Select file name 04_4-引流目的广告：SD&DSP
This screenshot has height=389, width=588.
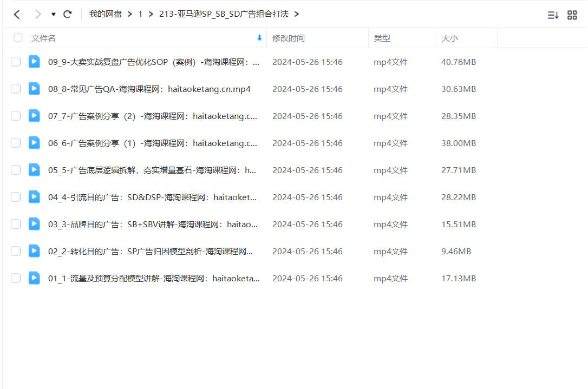152,197
